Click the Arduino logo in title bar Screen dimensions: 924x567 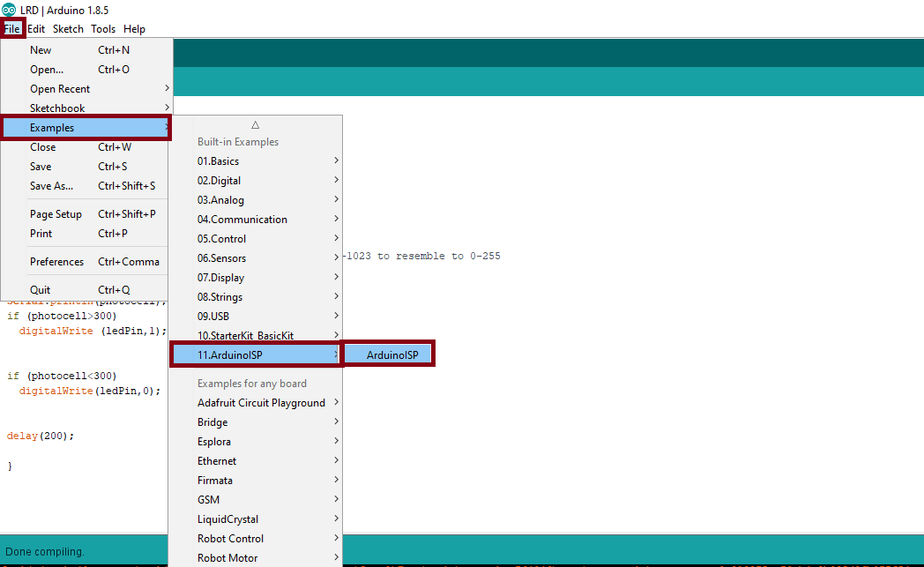(8, 10)
